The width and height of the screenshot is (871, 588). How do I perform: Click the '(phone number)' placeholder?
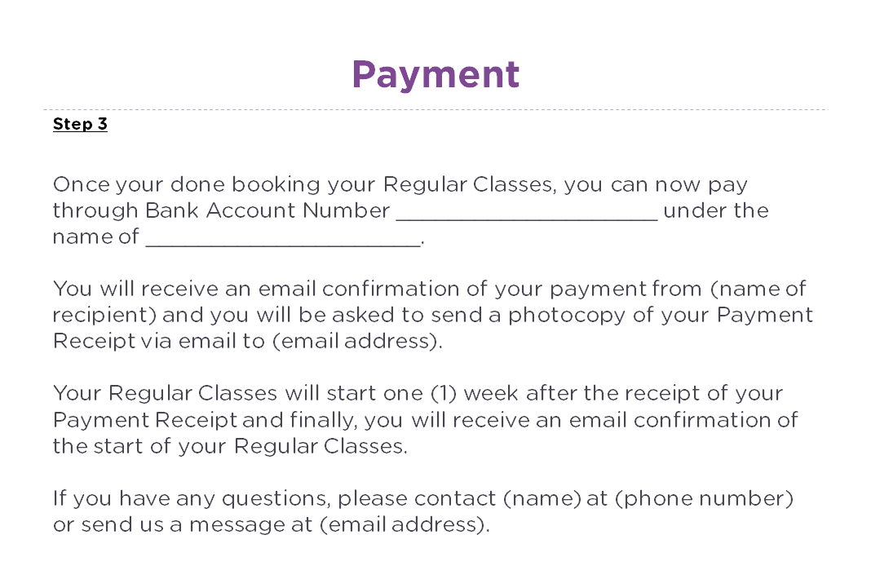[704, 498]
